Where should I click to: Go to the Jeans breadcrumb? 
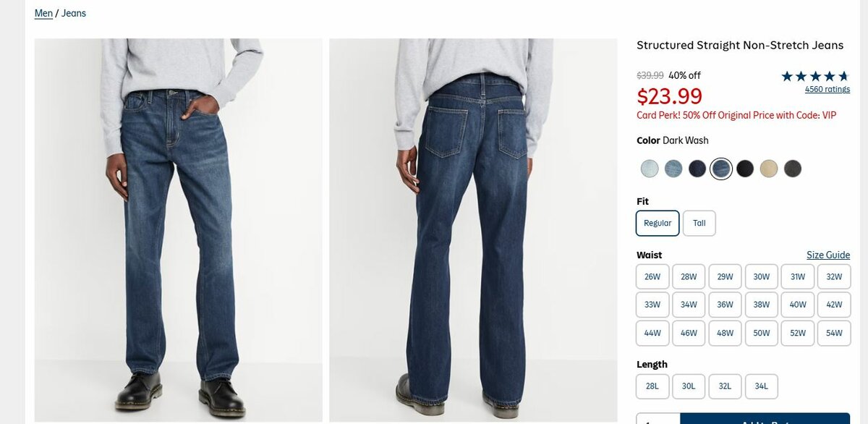tap(74, 14)
